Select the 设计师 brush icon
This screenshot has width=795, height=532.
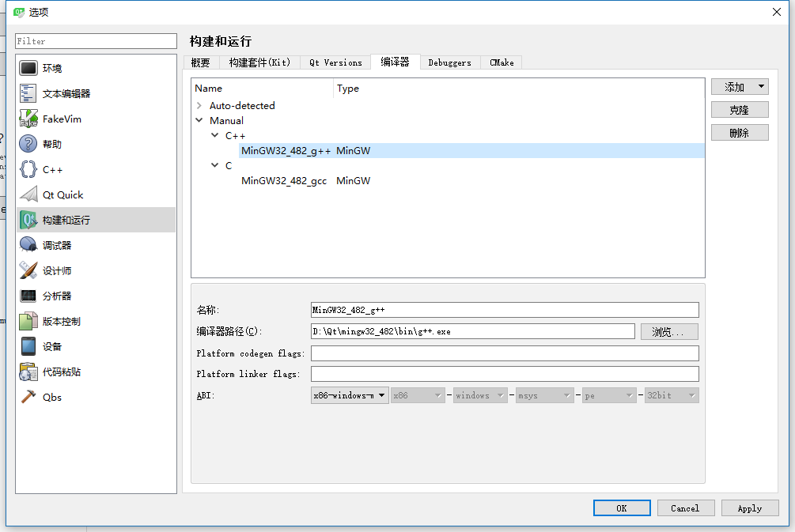(28, 270)
